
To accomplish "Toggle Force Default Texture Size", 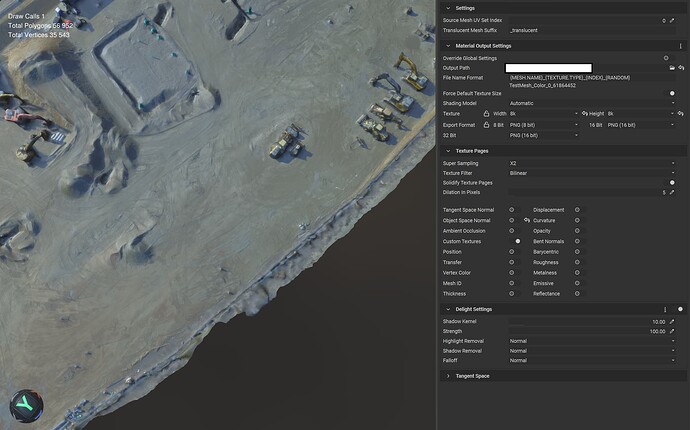I will tap(671, 93).
